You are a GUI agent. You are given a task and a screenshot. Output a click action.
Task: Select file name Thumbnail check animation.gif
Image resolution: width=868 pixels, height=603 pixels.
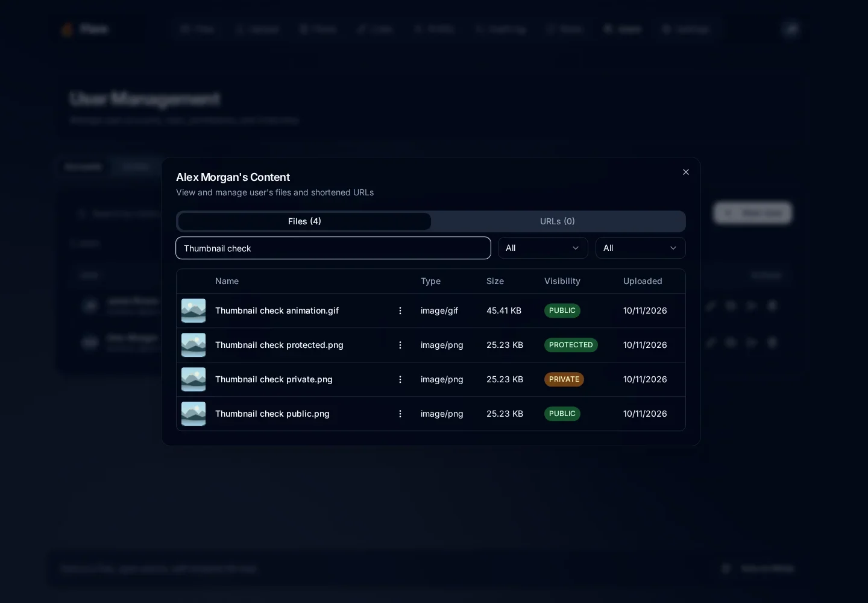tap(277, 311)
